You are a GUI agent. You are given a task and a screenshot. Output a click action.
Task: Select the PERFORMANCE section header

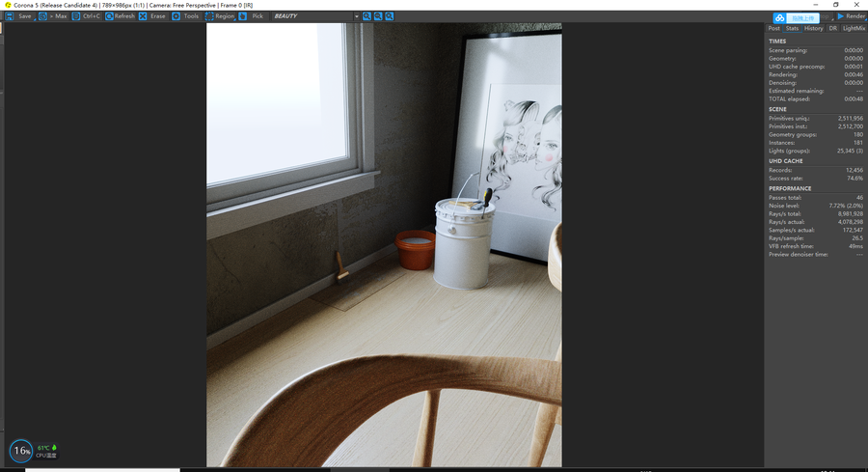coord(790,188)
